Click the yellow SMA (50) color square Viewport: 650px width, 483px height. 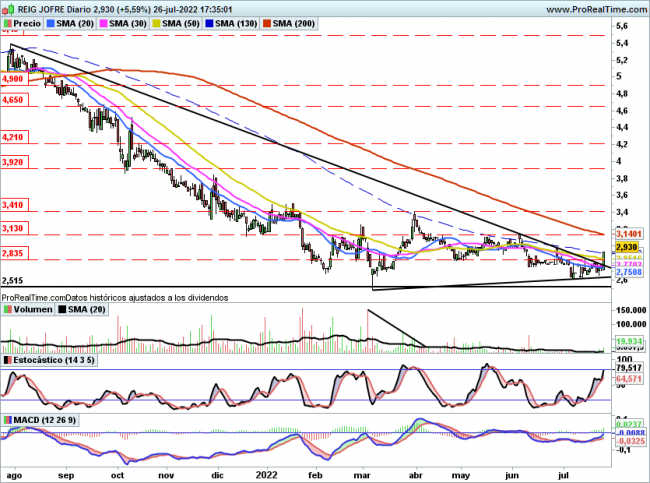(157, 24)
